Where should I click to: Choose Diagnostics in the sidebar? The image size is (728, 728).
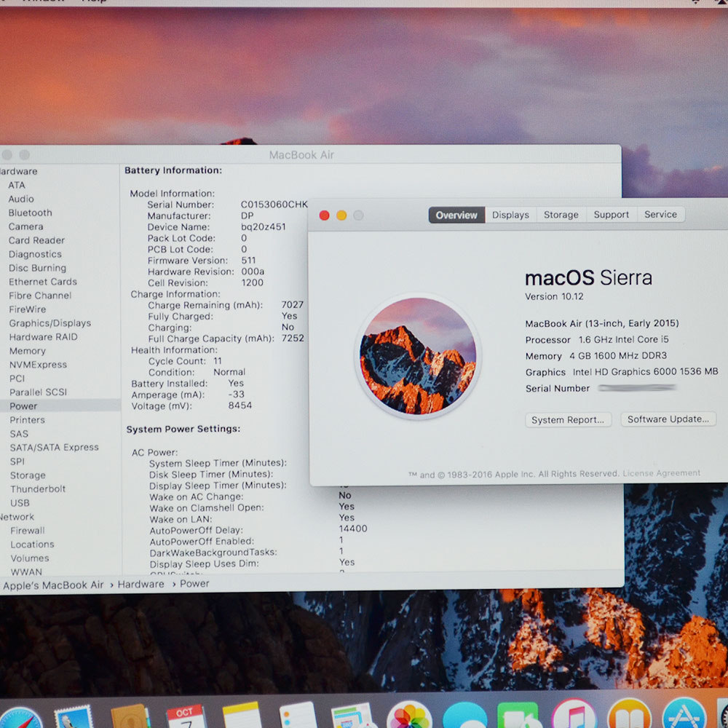35,254
